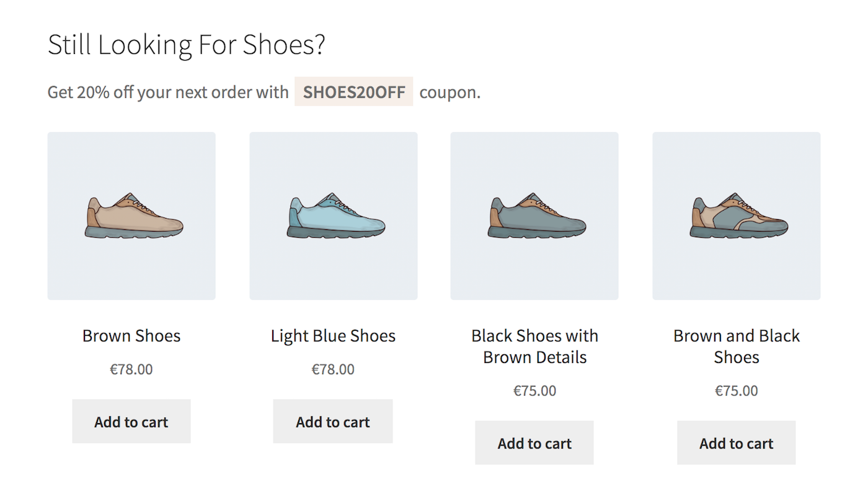Click the Light Blue Shoes title
This screenshot has width=868, height=503.
click(x=334, y=336)
